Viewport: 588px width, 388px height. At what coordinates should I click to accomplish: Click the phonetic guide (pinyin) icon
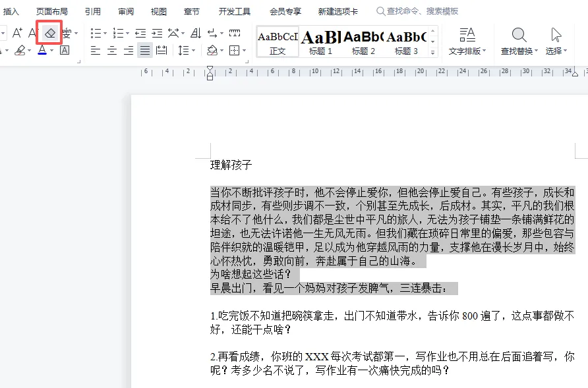[x=67, y=33]
